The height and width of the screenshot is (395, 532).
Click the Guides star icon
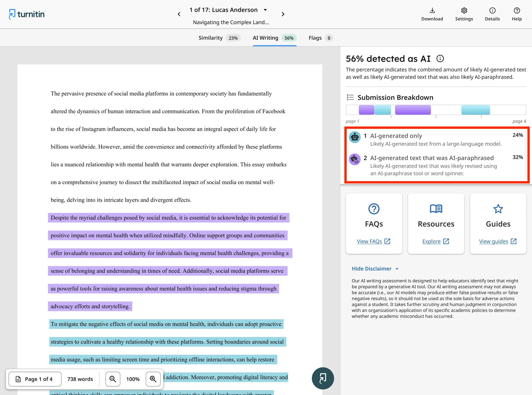[x=498, y=209]
